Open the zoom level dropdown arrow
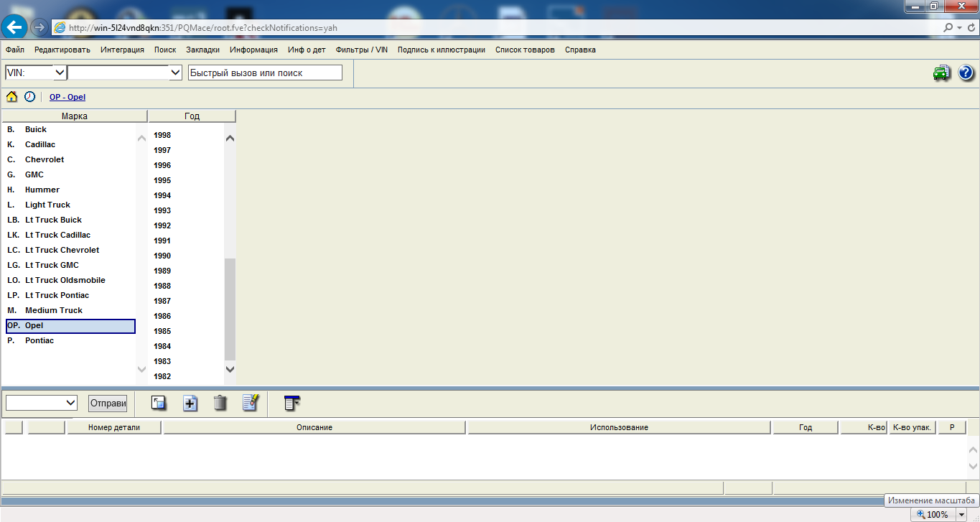This screenshot has width=980, height=522. 961,514
